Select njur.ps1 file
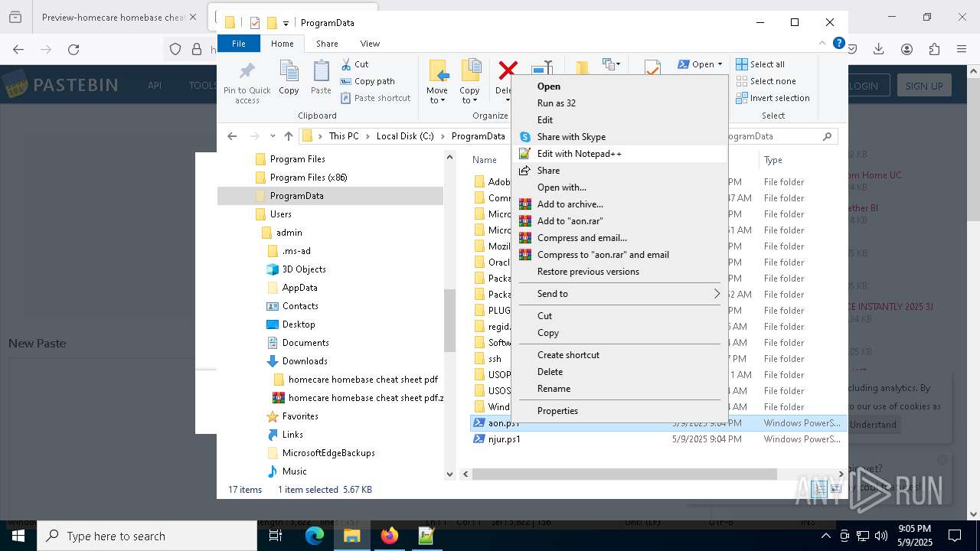Screen dimensions: 980x551 click(504, 439)
